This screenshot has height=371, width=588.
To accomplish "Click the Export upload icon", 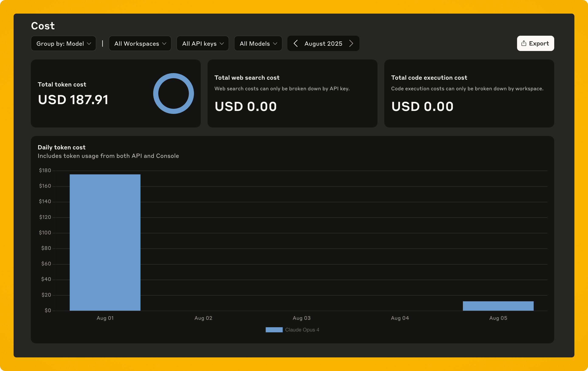I will 524,43.
